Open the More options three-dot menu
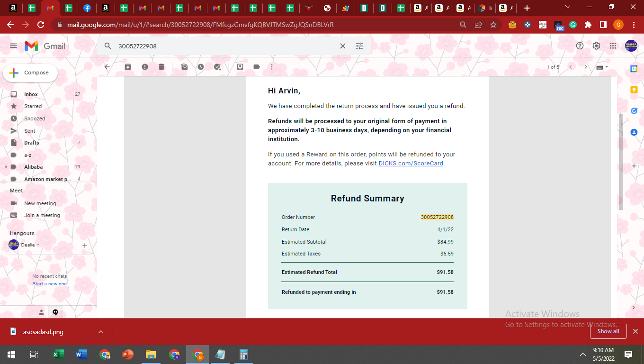This screenshot has height=364, width=644. pyautogui.click(x=272, y=67)
